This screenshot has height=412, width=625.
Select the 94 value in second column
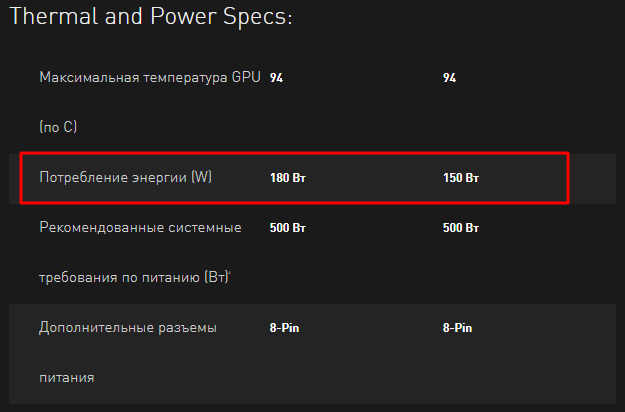tap(450, 78)
